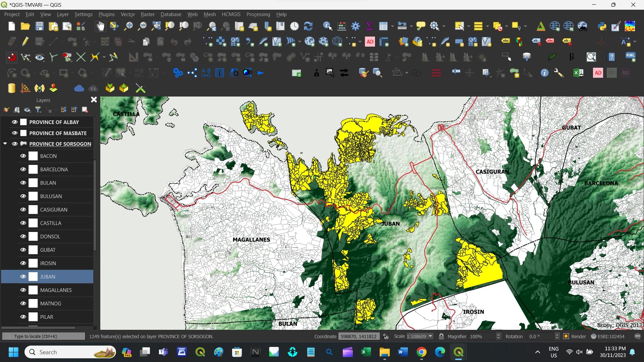Click the Toggle Editing pencil icon
Screen dimensions: 644x362
click(x=25, y=42)
